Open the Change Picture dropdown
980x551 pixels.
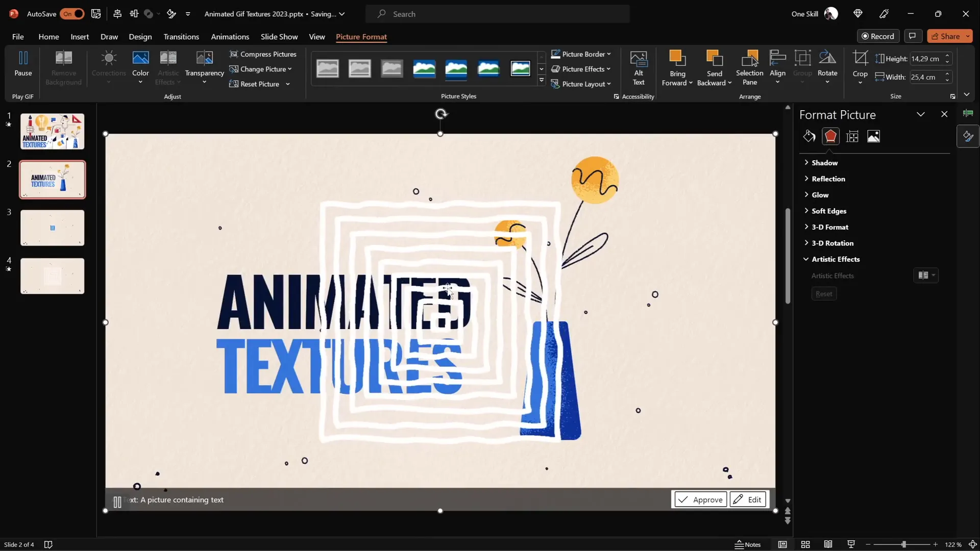coord(260,69)
